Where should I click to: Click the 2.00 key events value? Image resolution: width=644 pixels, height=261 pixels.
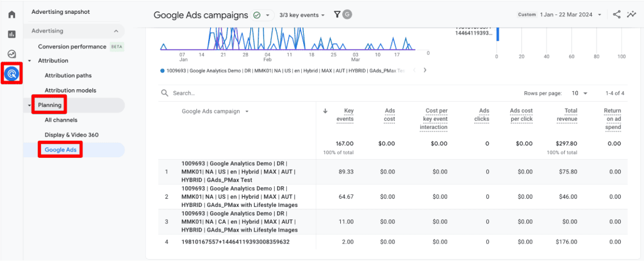pyautogui.click(x=347, y=242)
